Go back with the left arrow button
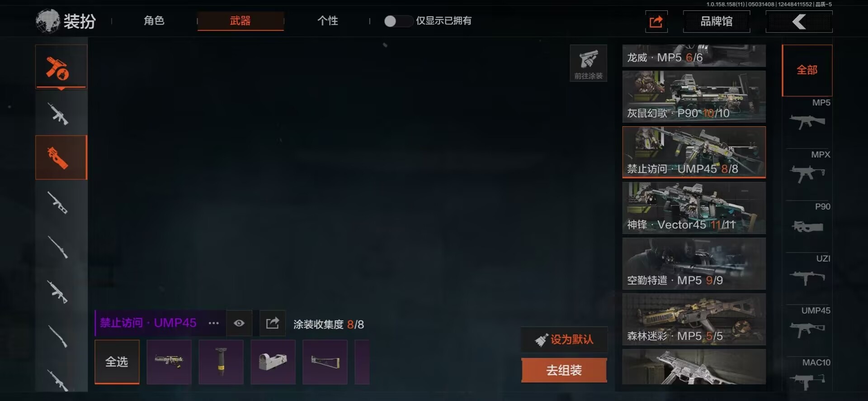The width and height of the screenshot is (868, 401). (x=799, y=21)
